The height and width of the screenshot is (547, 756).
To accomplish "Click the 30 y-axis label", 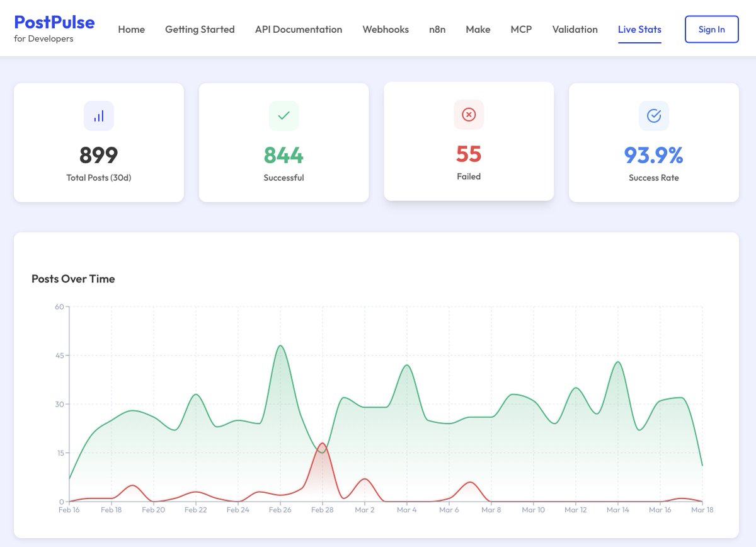I will coord(60,405).
